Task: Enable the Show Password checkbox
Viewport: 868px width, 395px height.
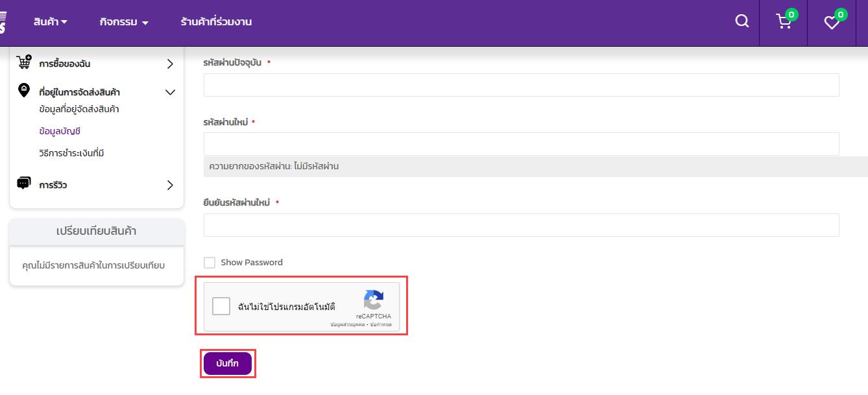Action: tap(210, 263)
